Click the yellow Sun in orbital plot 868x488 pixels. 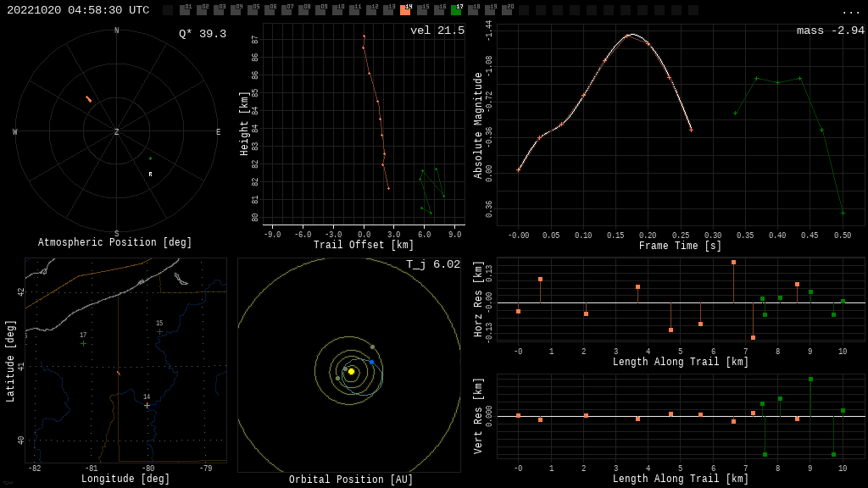click(x=351, y=371)
